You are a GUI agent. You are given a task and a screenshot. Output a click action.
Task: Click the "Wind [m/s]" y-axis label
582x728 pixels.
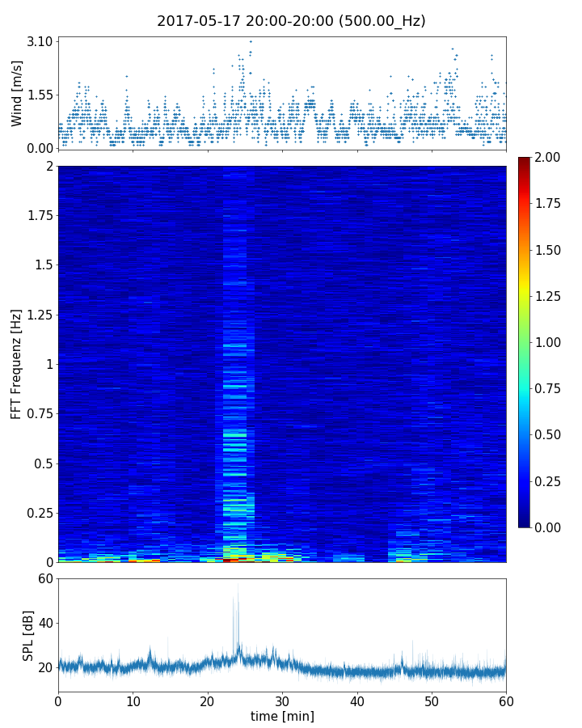17,93
